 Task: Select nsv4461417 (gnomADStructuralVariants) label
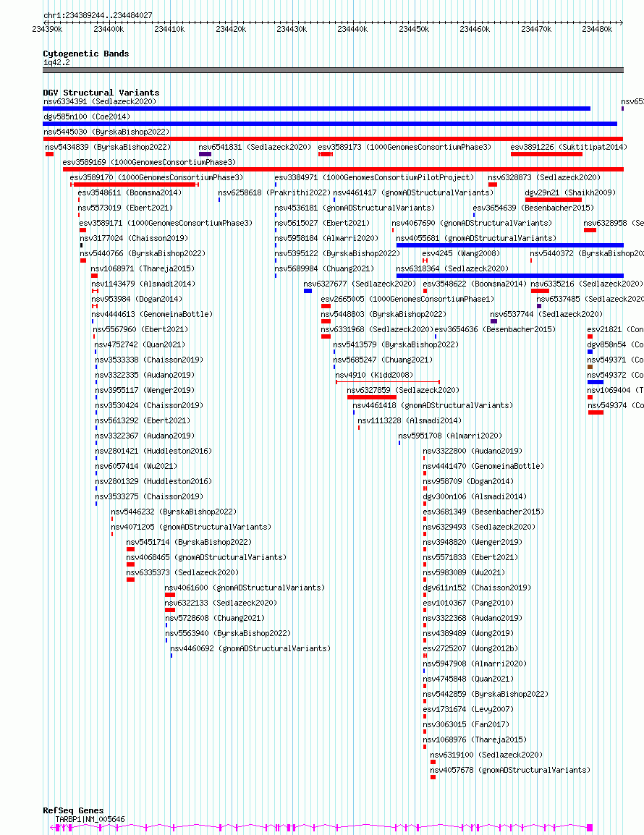413,192
